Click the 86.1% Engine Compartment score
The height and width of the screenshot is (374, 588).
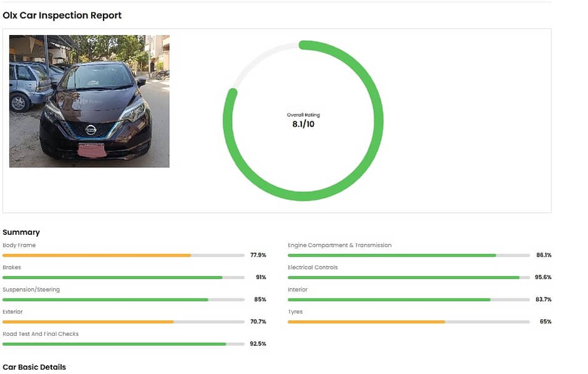pos(544,255)
